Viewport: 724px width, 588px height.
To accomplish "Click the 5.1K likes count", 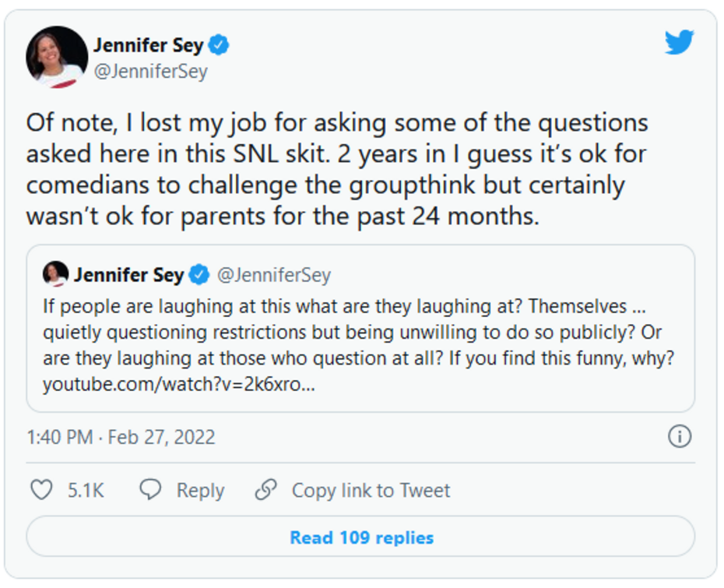I will click(86, 491).
